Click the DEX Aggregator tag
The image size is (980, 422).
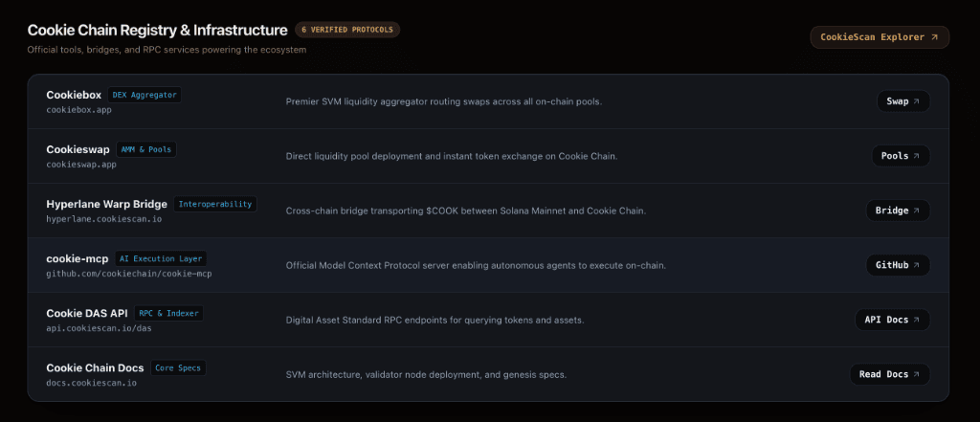click(x=145, y=95)
